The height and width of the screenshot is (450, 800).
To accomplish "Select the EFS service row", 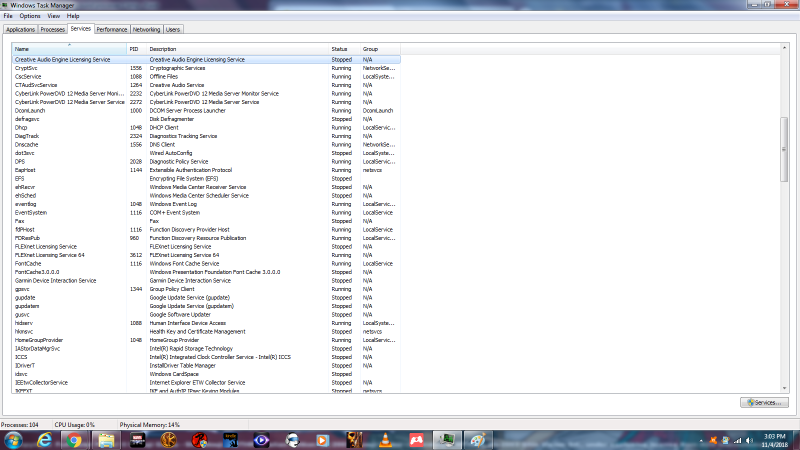I will coord(206,179).
